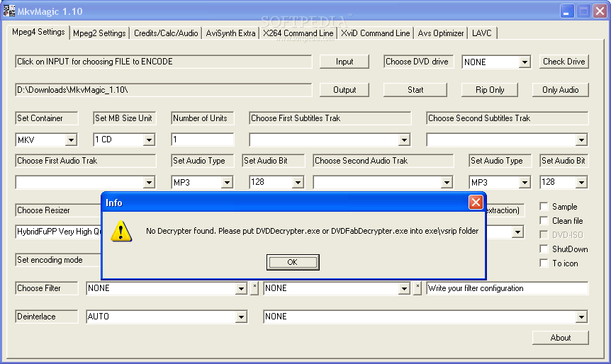The height and width of the screenshot is (364, 611).
Task: Click the 'Choose Filter' label
Action: pos(39,288)
